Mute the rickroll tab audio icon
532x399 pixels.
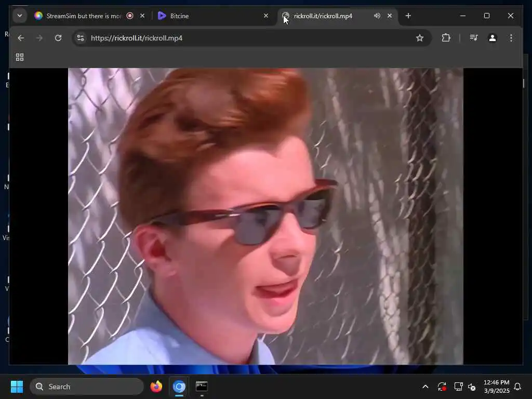click(x=377, y=16)
